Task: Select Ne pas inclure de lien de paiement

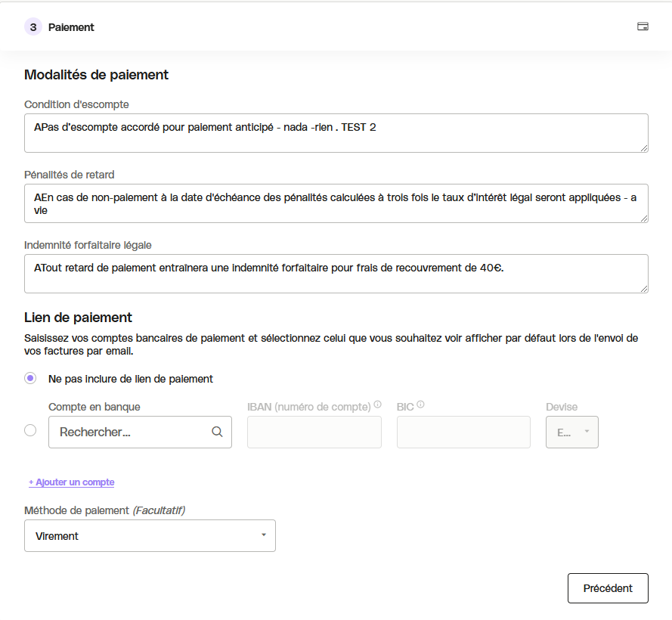Action: tap(30, 378)
